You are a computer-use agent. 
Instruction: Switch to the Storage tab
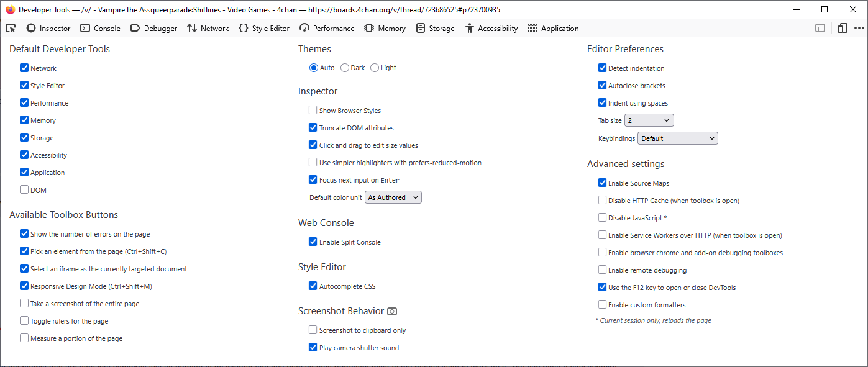[x=435, y=28]
